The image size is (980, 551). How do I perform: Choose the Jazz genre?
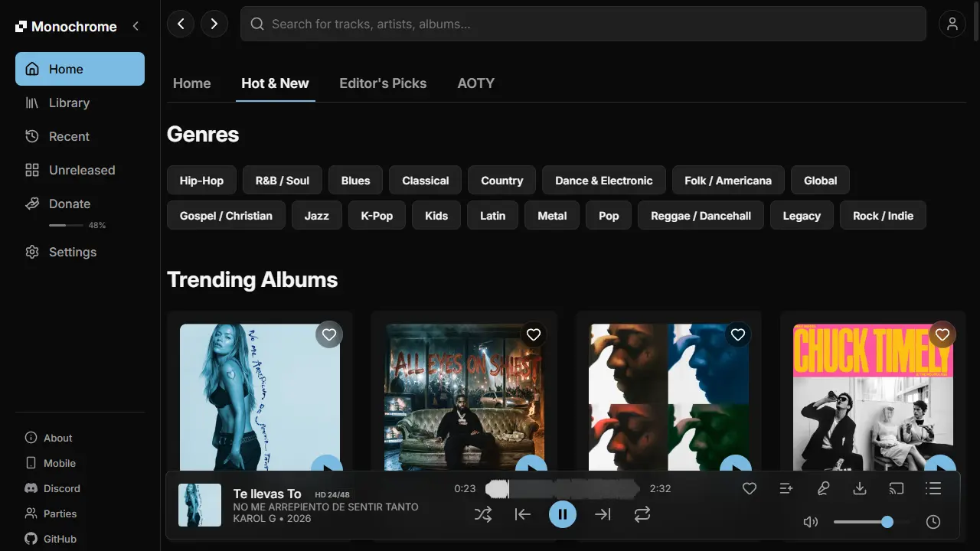click(317, 216)
